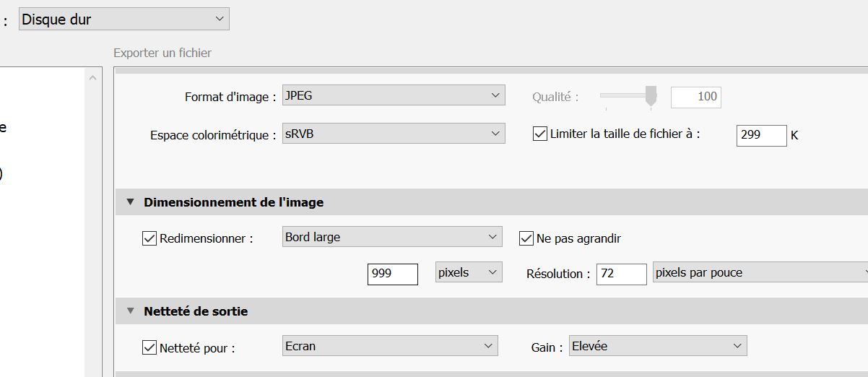Viewport: 868px width, 377px height.
Task: Uncheck 'Limiter la taille de fichier à'
Action: pos(539,134)
